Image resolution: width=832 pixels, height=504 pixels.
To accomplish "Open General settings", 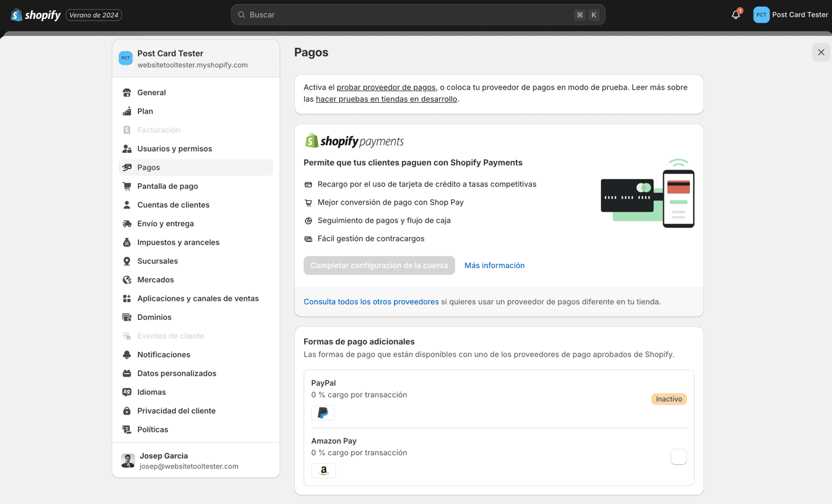I will click(x=196, y=93).
